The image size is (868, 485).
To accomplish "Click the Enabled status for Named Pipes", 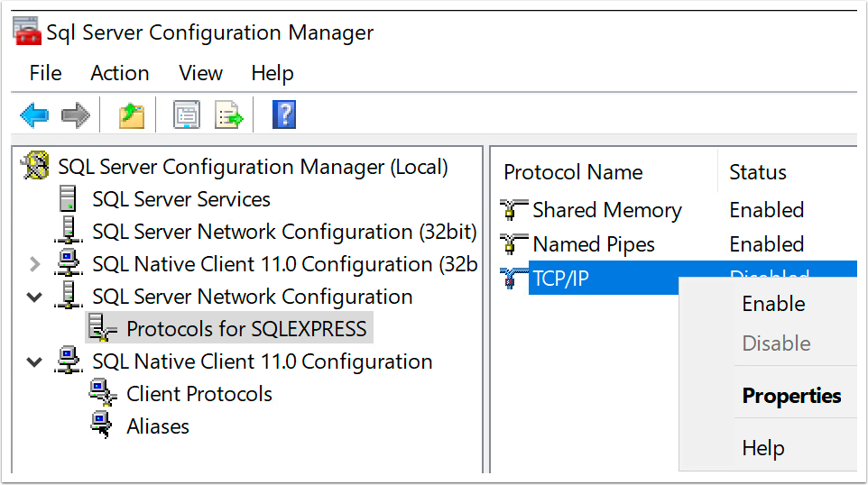I will click(766, 244).
